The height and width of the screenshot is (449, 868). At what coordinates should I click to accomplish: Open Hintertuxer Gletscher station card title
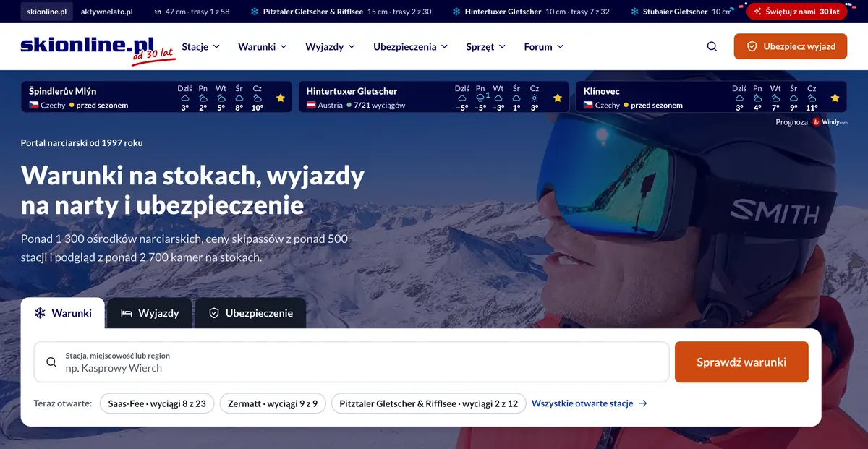(x=352, y=91)
